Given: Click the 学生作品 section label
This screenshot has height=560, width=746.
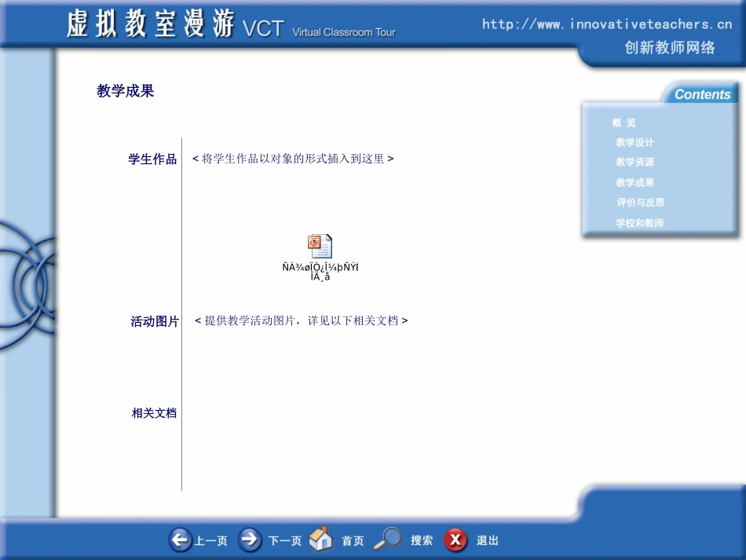Looking at the screenshot, I should pyautogui.click(x=152, y=159).
